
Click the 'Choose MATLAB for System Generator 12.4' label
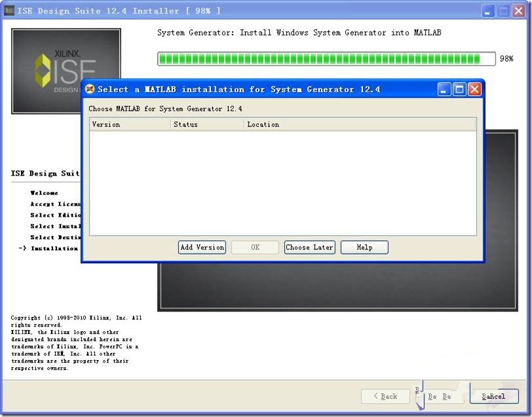point(165,109)
